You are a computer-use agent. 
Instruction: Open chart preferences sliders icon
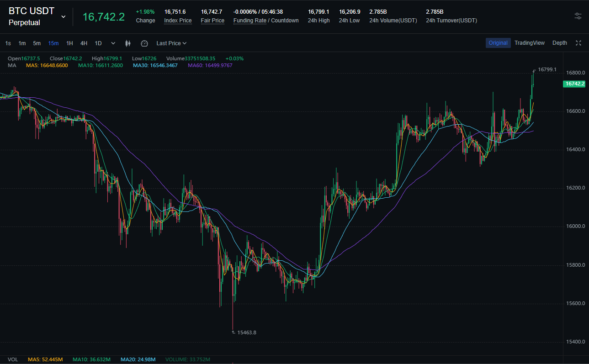[578, 16]
